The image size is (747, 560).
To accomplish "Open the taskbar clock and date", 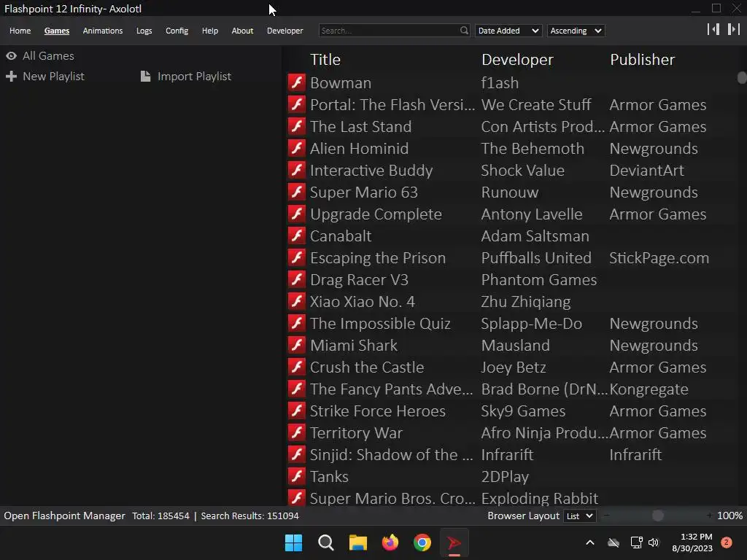I will [x=692, y=542].
